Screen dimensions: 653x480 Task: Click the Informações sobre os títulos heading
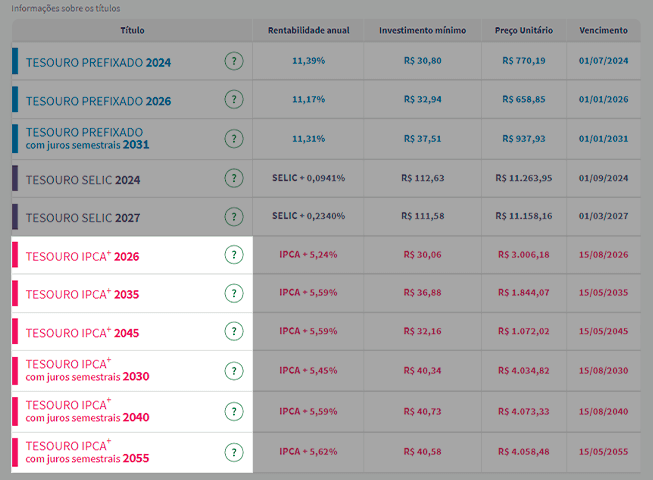coord(66,8)
